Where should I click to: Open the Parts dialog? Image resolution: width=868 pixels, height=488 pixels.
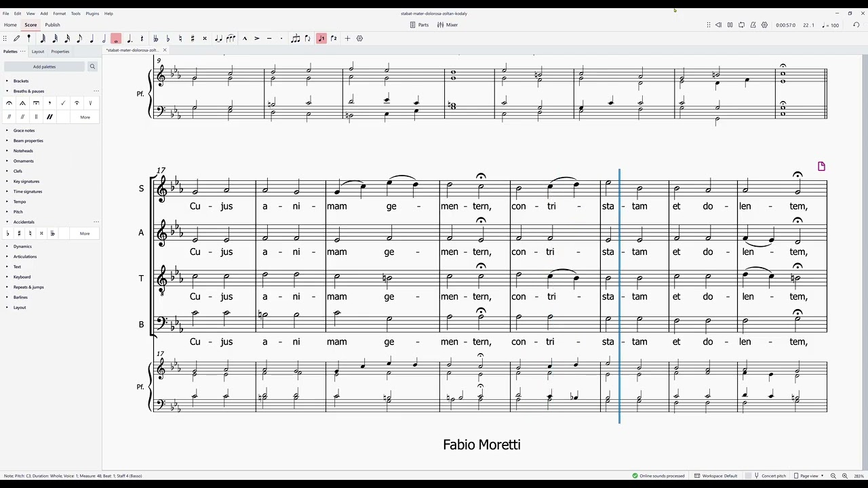click(x=419, y=25)
